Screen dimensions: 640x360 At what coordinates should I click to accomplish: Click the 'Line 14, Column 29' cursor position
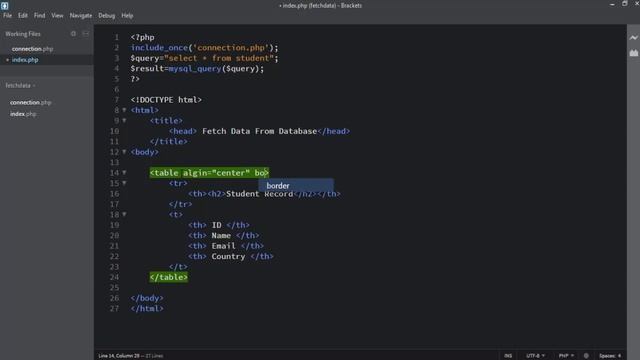[118, 356]
